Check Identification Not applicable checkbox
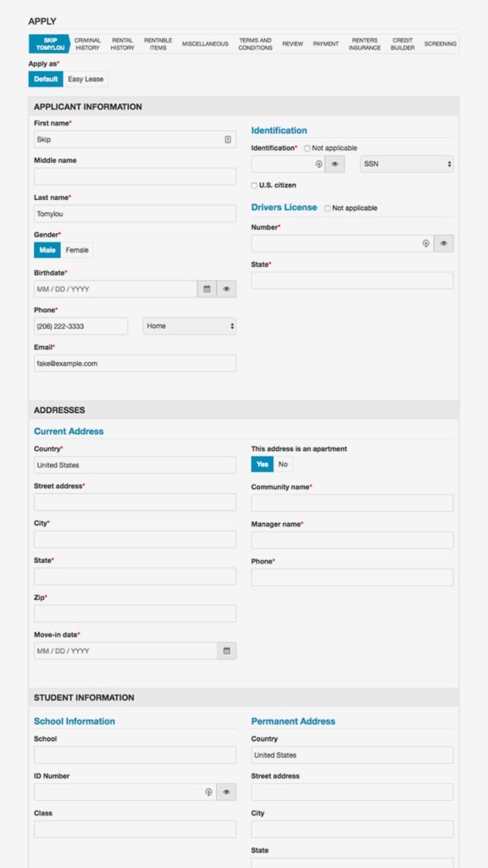This screenshot has height=868, width=488. [307, 148]
